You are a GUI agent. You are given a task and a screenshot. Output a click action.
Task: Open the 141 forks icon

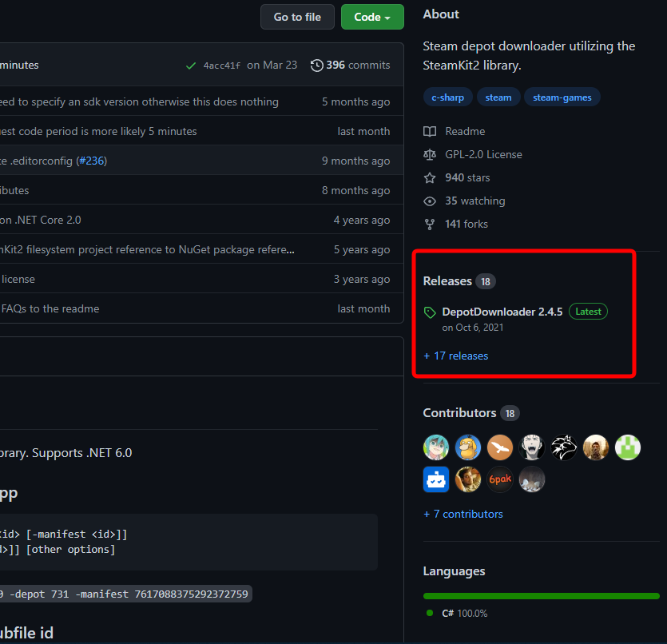tap(430, 225)
